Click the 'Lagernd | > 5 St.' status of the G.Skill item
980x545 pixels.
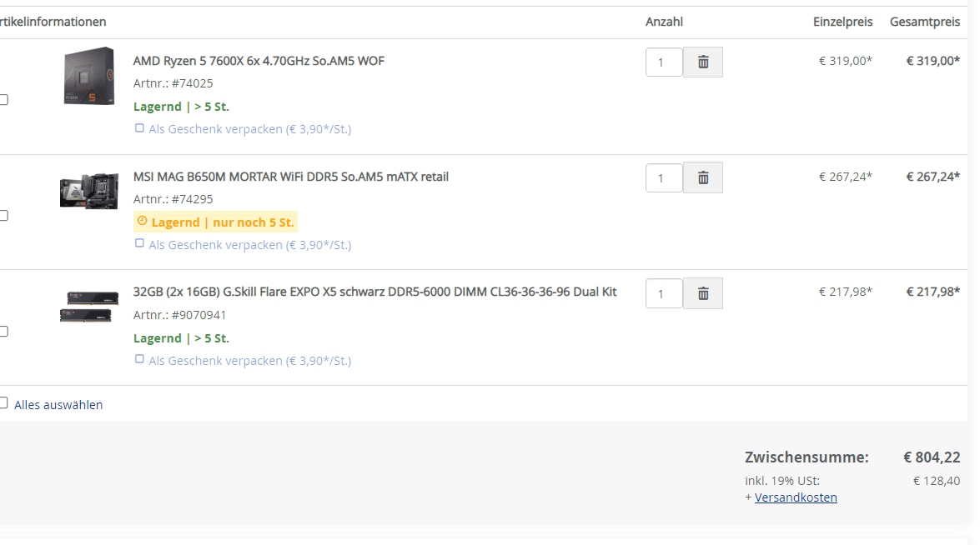[181, 338]
